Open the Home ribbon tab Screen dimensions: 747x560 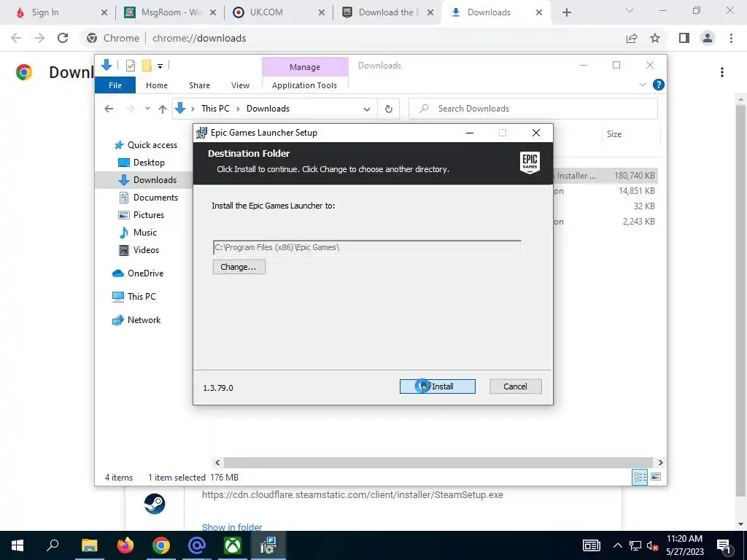tap(157, 85)
